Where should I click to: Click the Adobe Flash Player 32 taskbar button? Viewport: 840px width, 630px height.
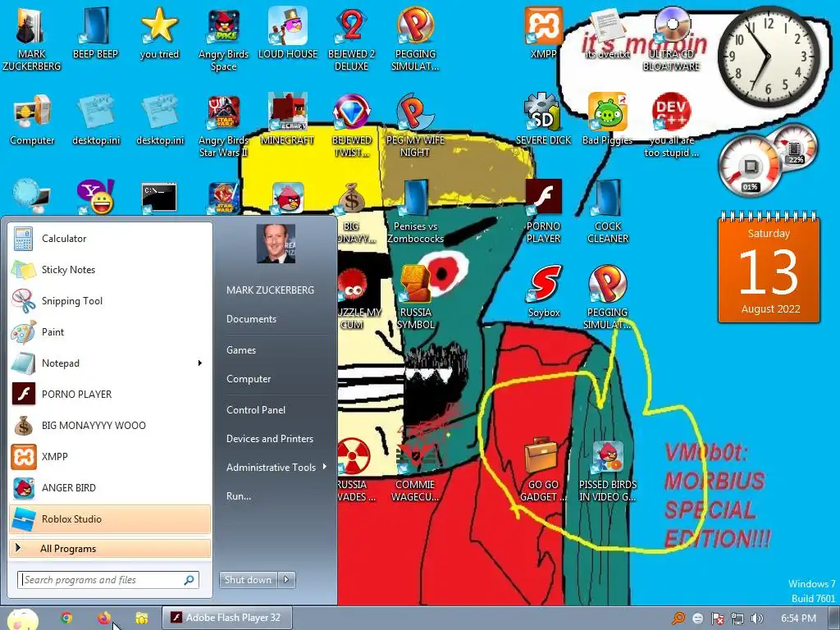click(x=227, y=618)
